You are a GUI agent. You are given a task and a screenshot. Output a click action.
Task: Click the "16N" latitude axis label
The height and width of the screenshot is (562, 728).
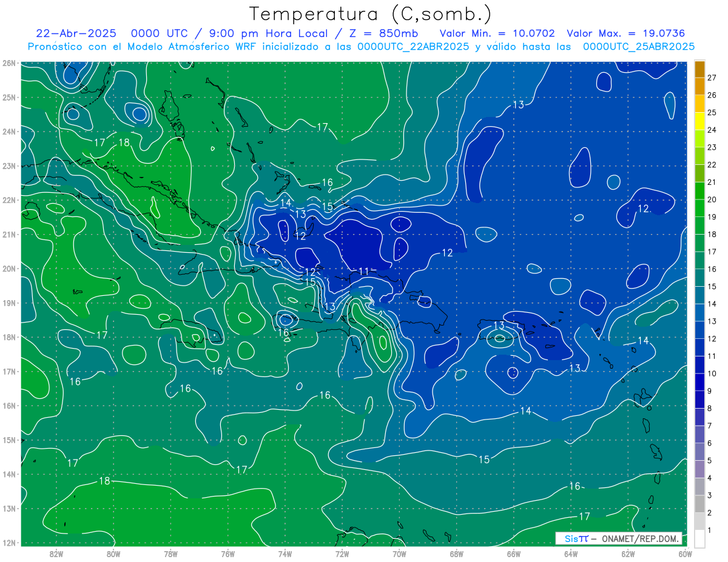(x=9, y=406)
